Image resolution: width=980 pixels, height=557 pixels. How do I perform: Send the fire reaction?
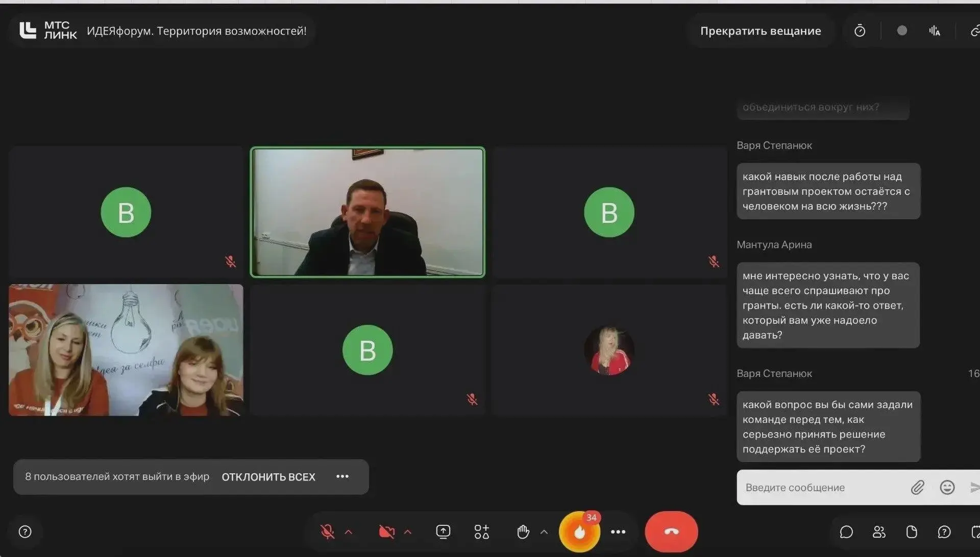[579, 532]
